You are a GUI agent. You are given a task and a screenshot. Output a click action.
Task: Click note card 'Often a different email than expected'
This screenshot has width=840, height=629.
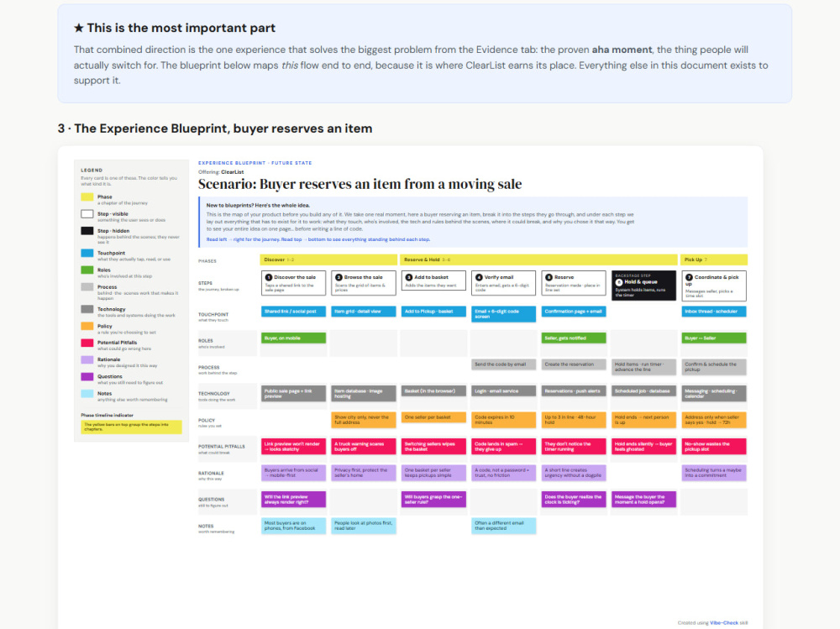click(x=503, y=527)
